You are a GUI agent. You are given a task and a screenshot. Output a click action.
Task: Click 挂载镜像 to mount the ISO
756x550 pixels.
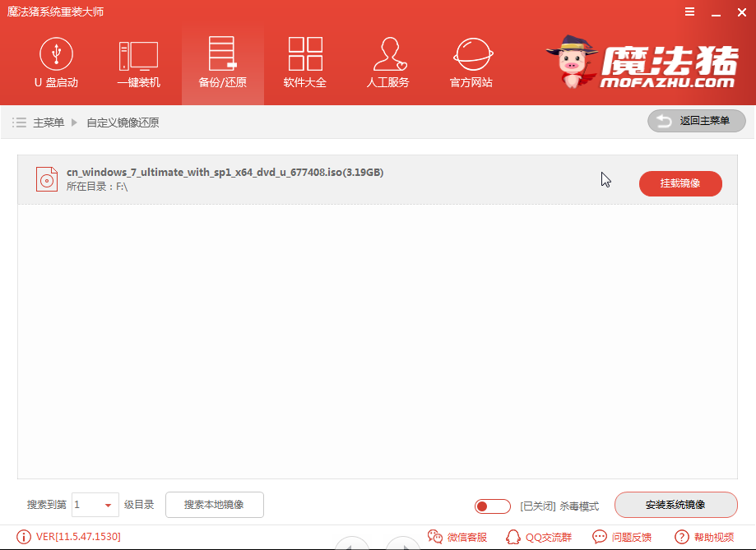[x=680, y=183]
